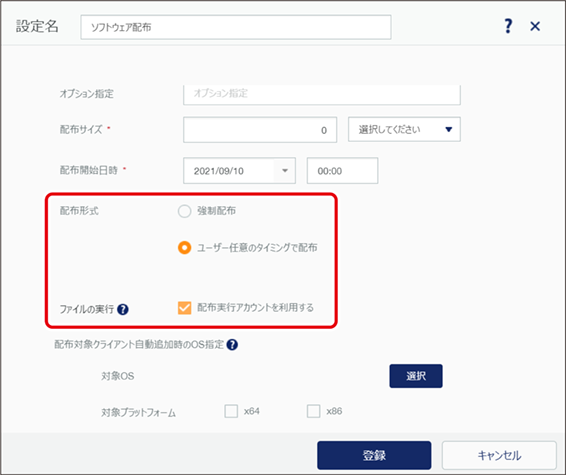Click the 配布形式 label
The width and height of the screenshot is (566, 475).
(x=79, y=211)
